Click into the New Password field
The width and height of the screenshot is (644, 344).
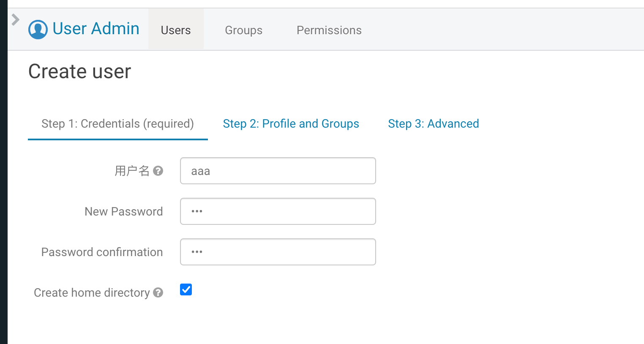click(278, 211)
